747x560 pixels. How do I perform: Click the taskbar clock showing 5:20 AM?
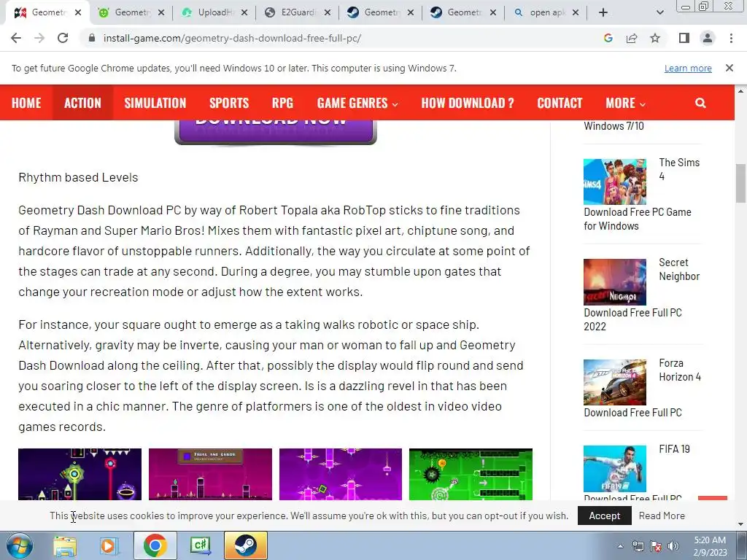point(709,546)
